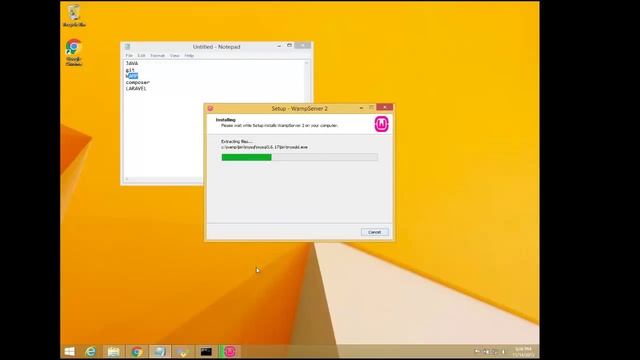Image resolution: width=640 pixels, height=360 pixels.
Task: Click the system tray clock and date
Action: click(523, 352)
